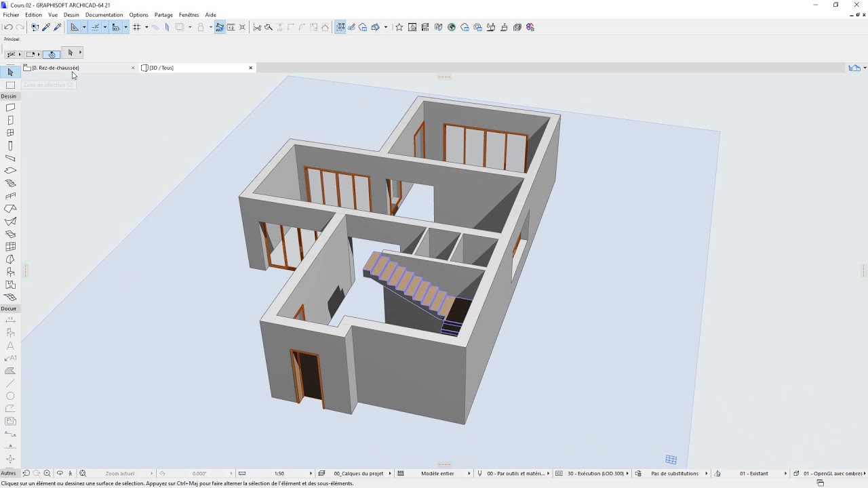Select the Label tool
Image resolution: width=868 pixels, height=488 pixels.
(10, 358)
